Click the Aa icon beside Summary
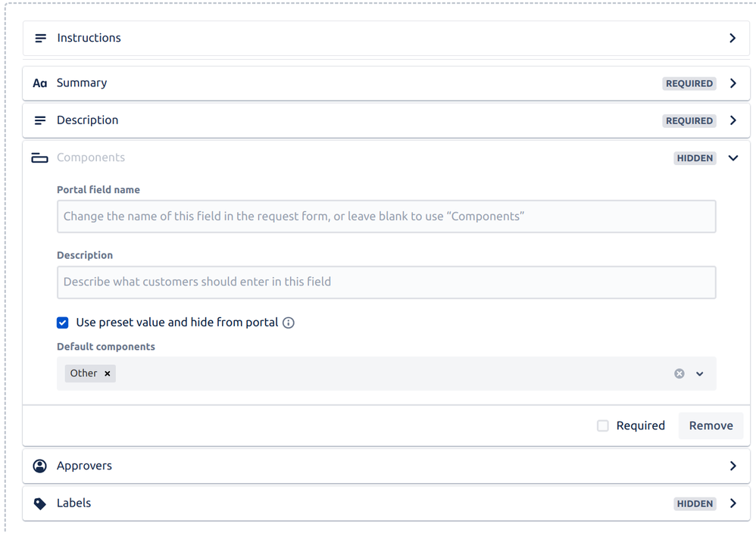 (39, 83)
